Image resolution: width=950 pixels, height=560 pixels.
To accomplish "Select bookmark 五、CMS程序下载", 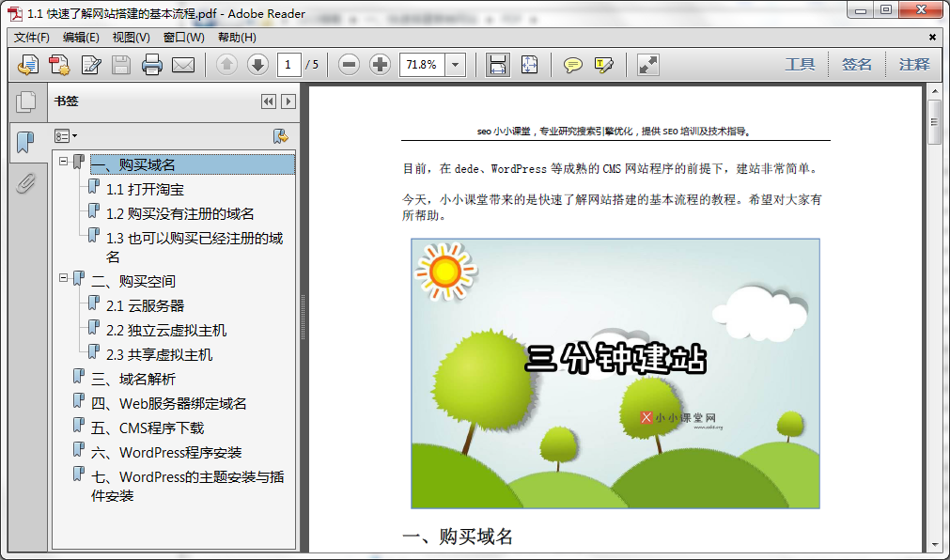I will pyautogui.click(x=148, y=428).
